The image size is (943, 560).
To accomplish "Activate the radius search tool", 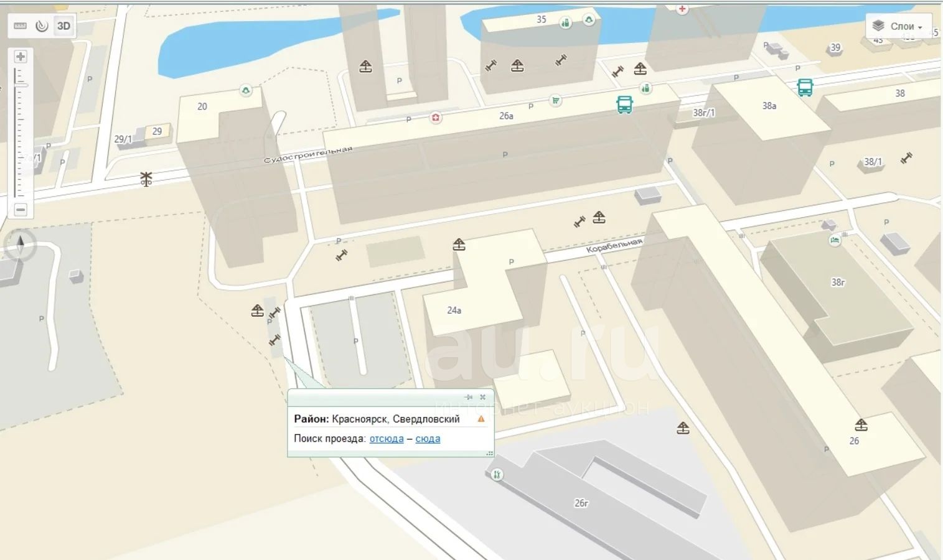I will [x=42, y=26].
